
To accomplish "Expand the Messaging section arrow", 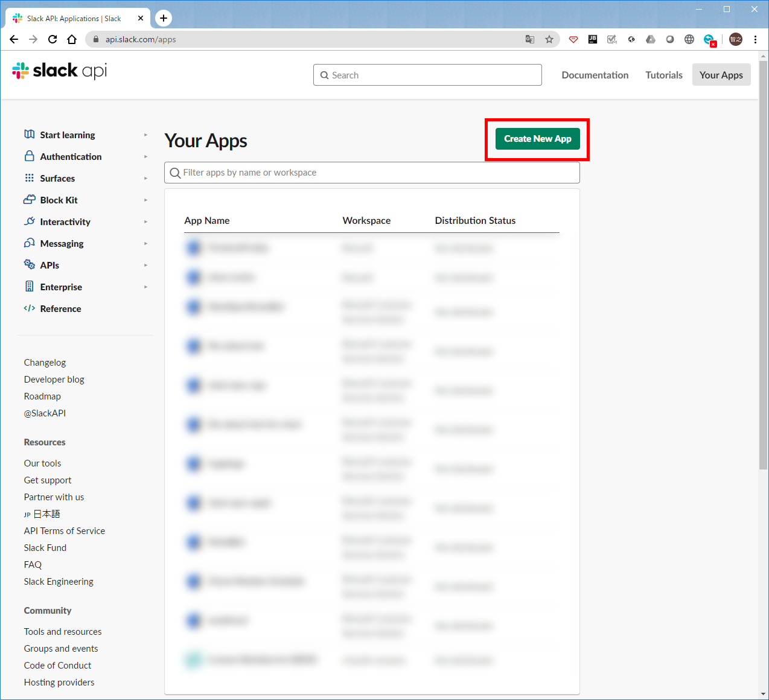I will coord(145,244).
